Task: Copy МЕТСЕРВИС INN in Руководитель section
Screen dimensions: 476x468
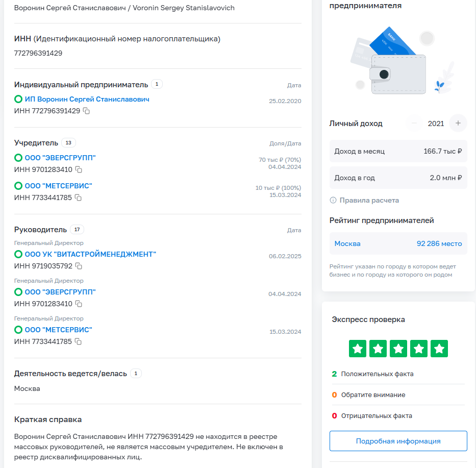Action: tap(78, 341)
